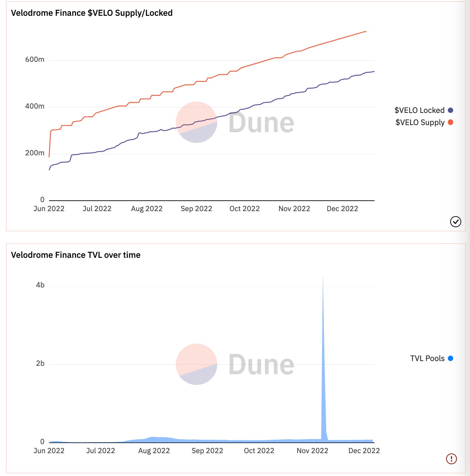This screenshot has width=470, height=476.
Task: Click the checkmark status icon on the VELO Supply chart
Action: tap(456, 222)
